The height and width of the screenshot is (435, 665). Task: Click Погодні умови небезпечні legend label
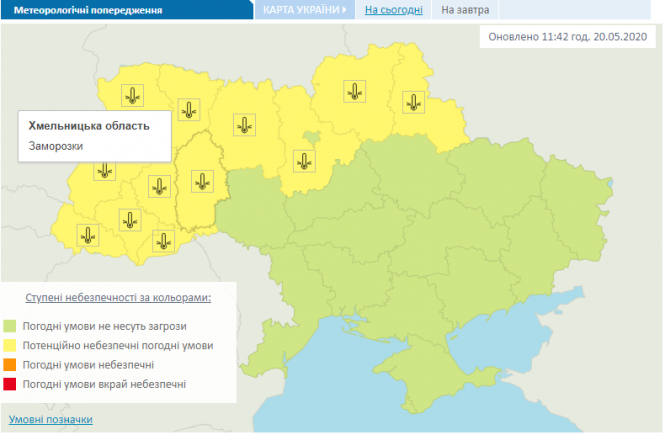pos(88,365)
